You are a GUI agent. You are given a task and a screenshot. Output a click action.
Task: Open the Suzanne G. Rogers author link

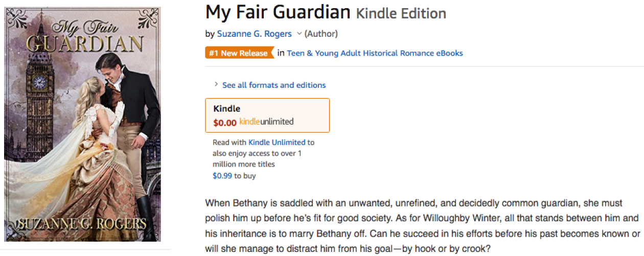(x=254, y=34)
